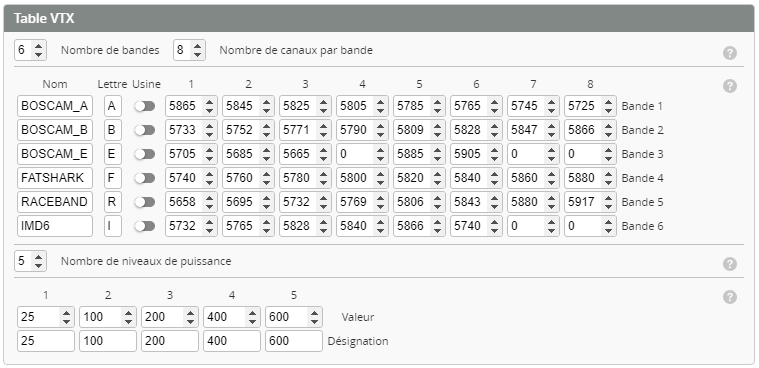Viewport: 759px width, 368px height.
Task: Click the Nombre de bandes stepper showing 6
Action: click(30, 50)
